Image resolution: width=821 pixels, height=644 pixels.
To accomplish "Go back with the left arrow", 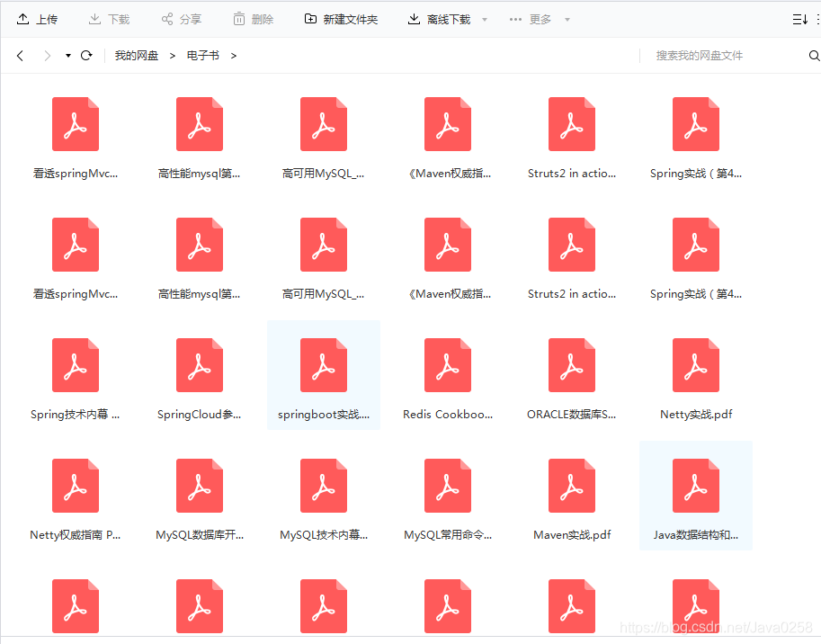I will pyautogui.click(x=20, y=56).
